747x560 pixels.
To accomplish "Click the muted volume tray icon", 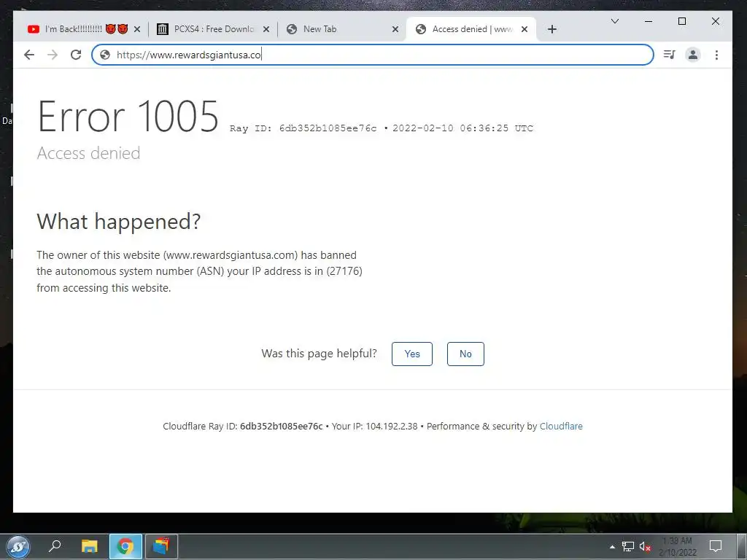I will [x=645, y=547].
